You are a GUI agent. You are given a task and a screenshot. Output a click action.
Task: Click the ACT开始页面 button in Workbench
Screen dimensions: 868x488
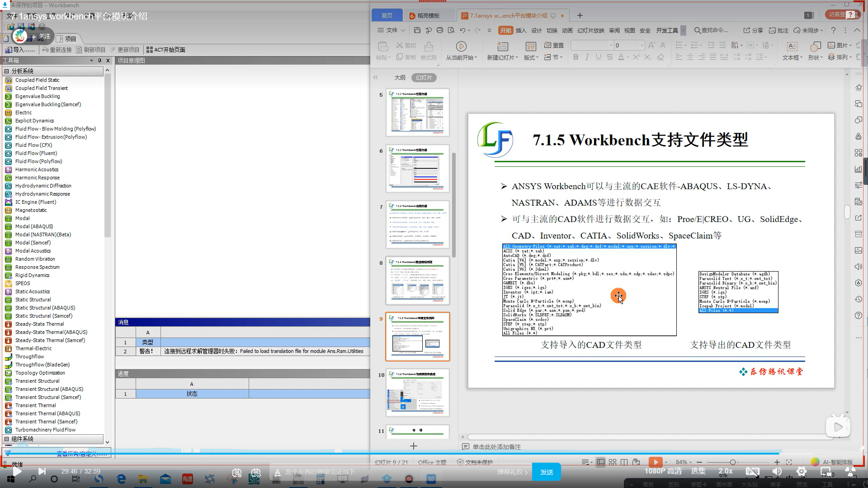(x=165, y=50)
